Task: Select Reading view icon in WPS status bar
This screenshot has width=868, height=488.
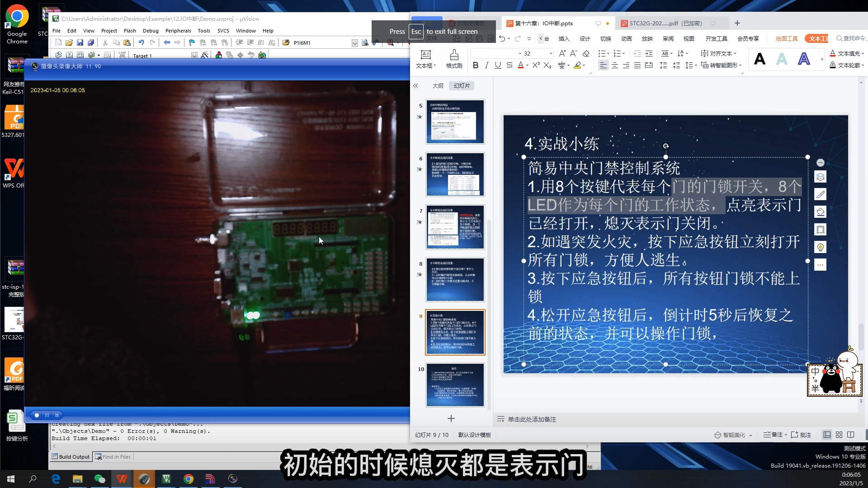Action: click(851, 435)
